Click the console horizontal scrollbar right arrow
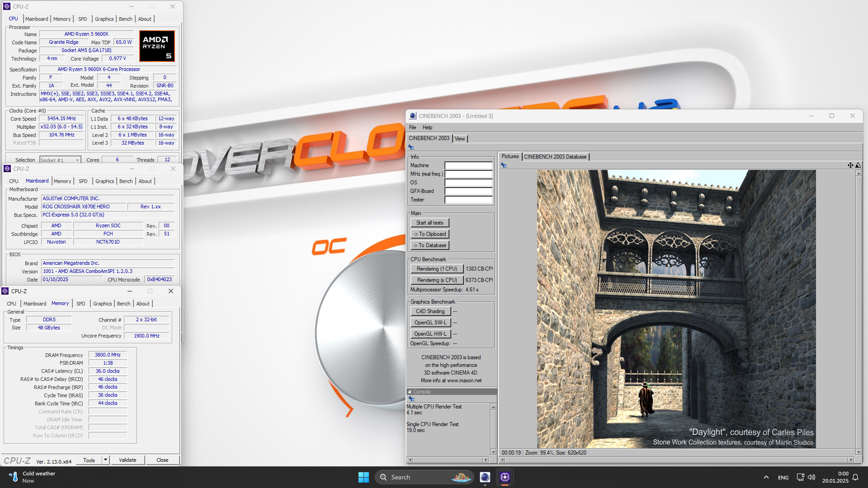The width and height of the screenshot is (868, 488). pyautogui.click(x=486, y=460)
